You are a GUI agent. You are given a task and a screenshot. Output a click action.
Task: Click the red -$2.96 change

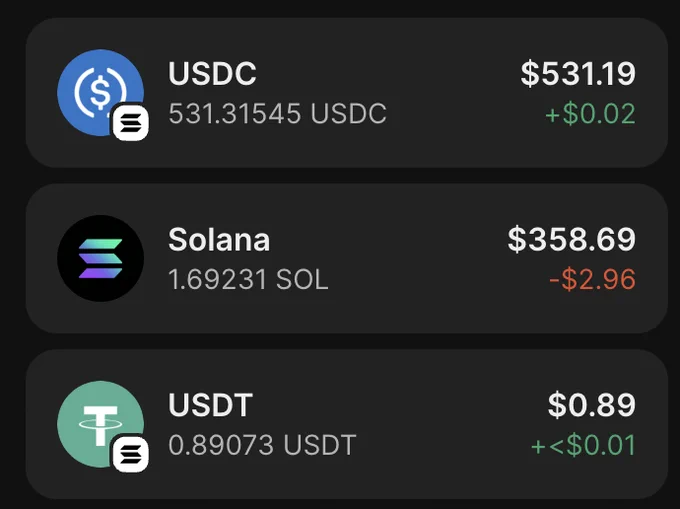click(x=592, y=280)
